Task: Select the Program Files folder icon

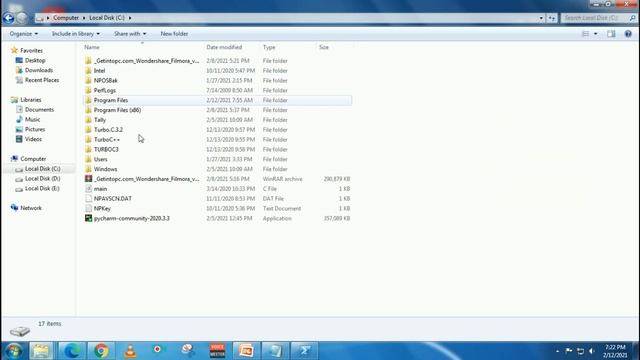Action: coord(88,100)
